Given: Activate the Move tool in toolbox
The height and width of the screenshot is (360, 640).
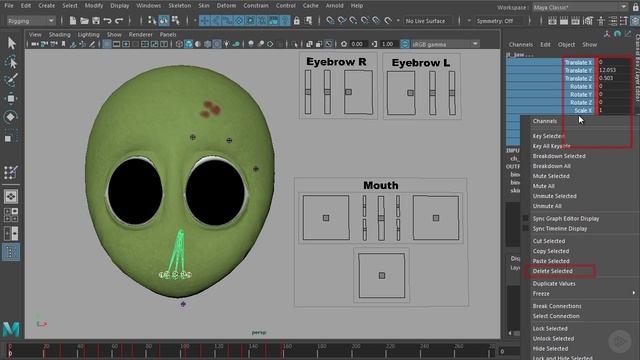Looking at the screenshot, I should 11,98.
